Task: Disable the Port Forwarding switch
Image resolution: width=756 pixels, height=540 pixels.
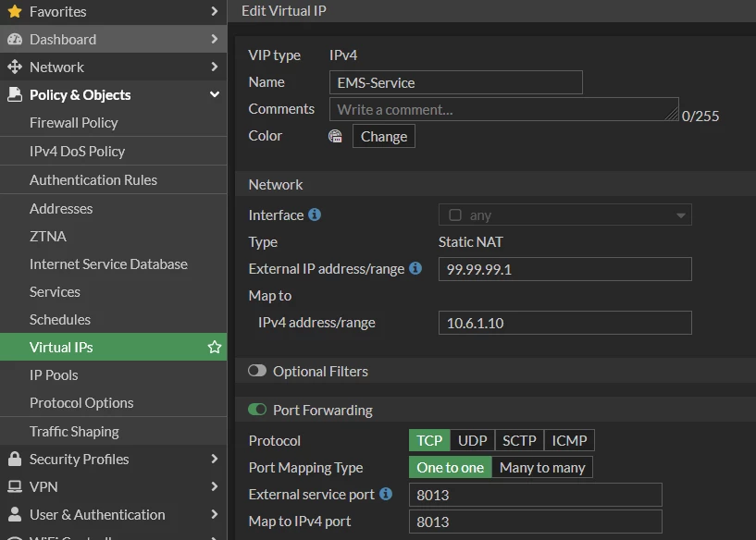Action: click(257, 410)
